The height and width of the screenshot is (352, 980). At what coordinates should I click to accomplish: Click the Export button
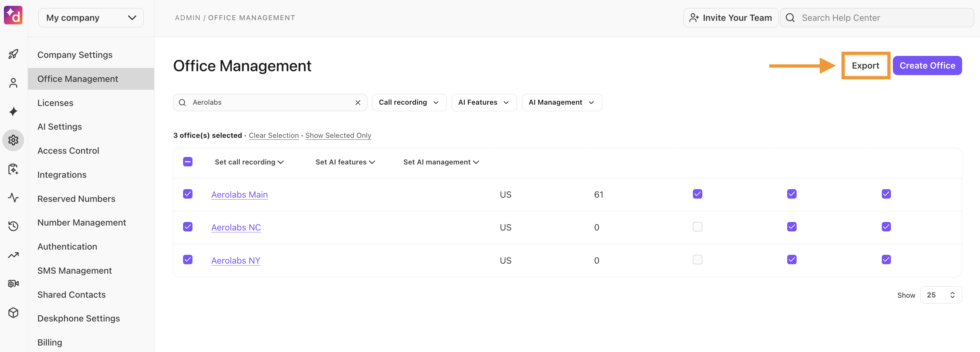tap(865, 66)
